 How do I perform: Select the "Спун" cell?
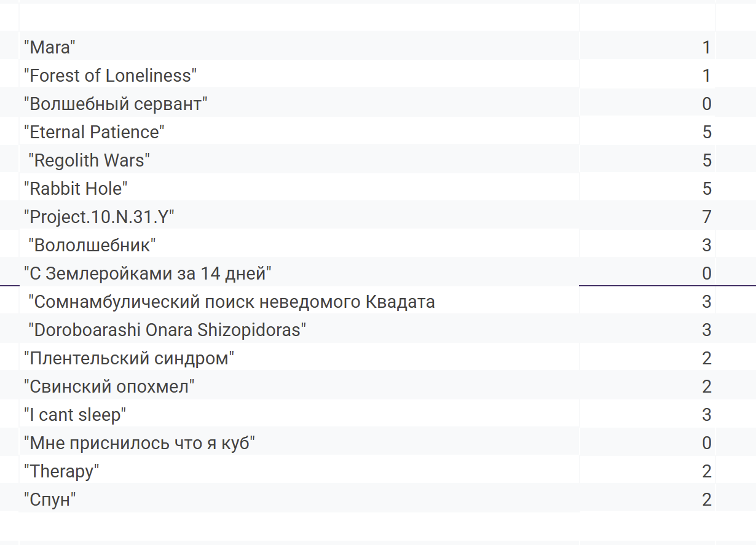pyautogui.click(x=299, y=499)
